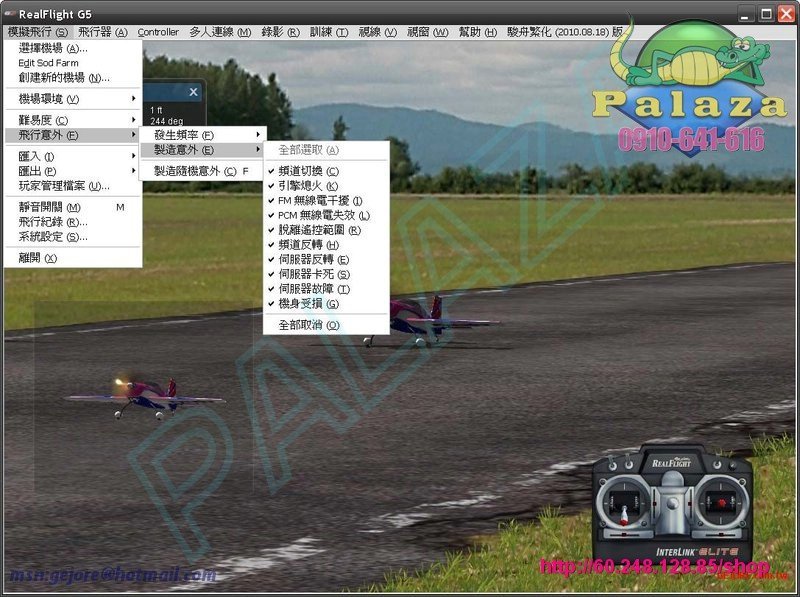Expand the 匯出 (P) submenu

tap(73, 171)
